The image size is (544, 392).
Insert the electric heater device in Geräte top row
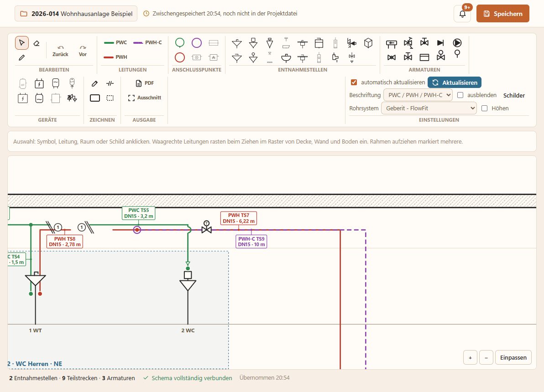[x=39, y=83]
